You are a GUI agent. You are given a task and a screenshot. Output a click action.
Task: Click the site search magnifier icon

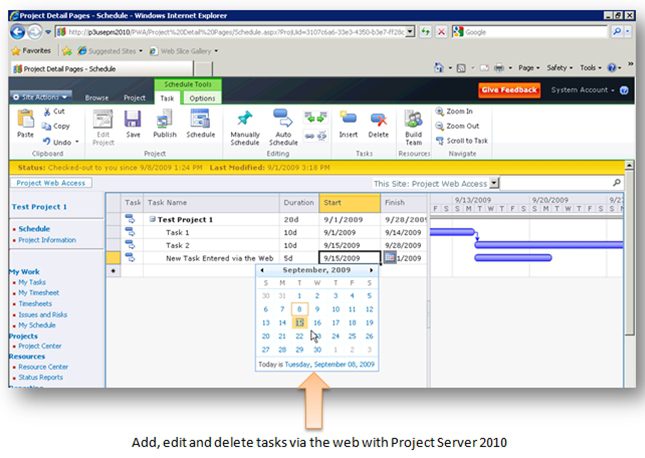pos(616,183)
